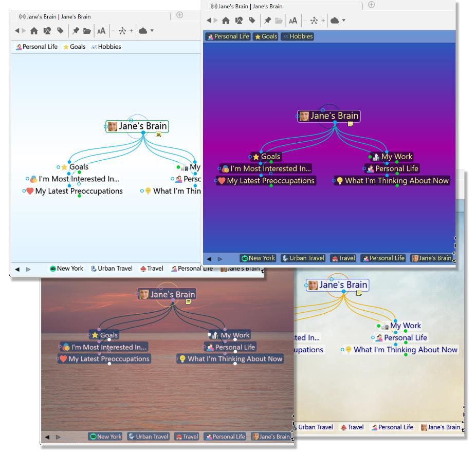
Task: Click the Home icon in the purple window toolbar
Action: point(226,21)
